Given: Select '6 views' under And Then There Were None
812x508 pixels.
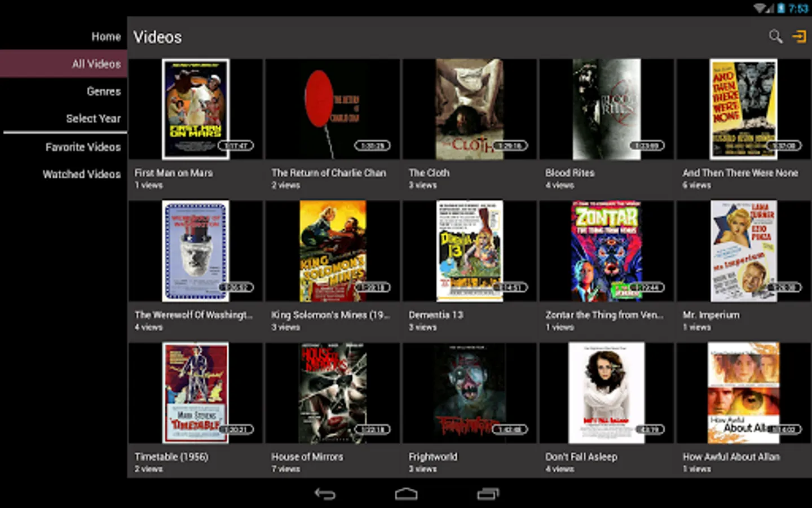Looking at the screenshot, I should pyautogui.click(x=697, y=185).
